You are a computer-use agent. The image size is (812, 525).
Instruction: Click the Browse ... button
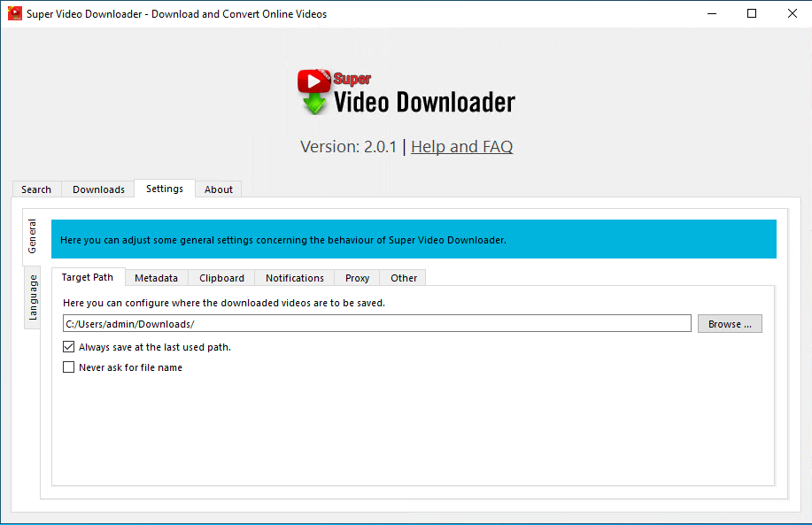730,324
